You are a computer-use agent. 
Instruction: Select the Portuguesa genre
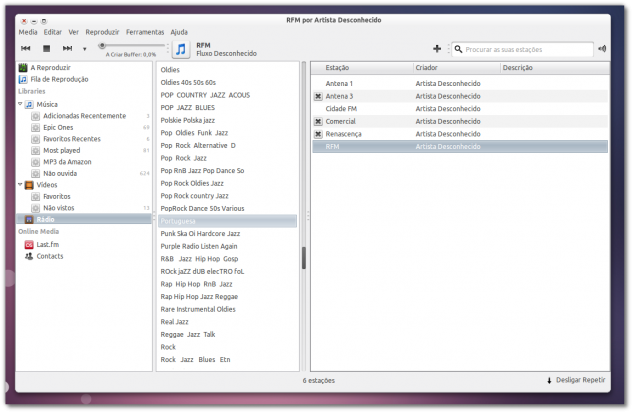227,221
